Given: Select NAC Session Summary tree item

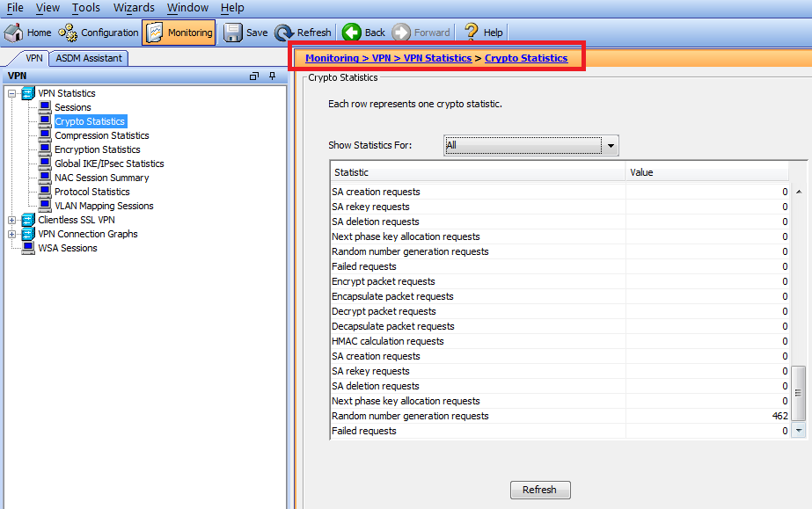Looking at the screenshot, I should click(101, 178).
